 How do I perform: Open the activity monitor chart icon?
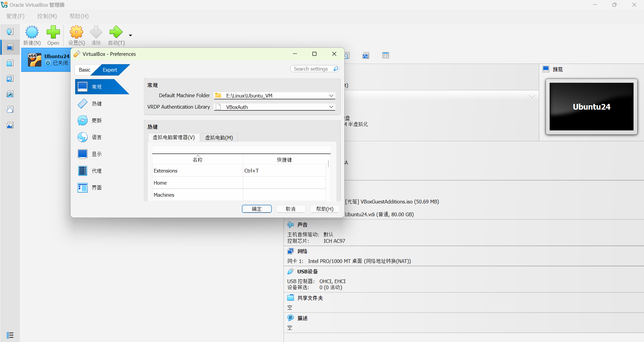coord(366,55)
